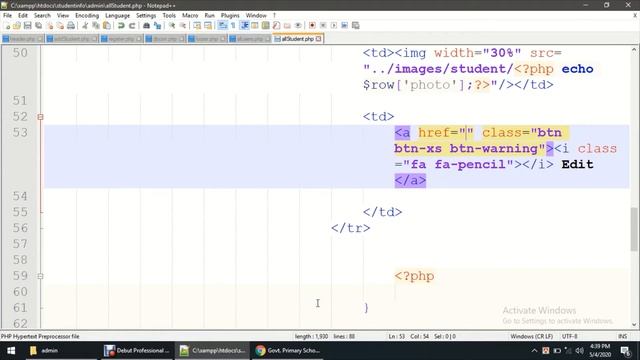Click the Playback macro icon
The image size is (640, 360).
(334, 25)
